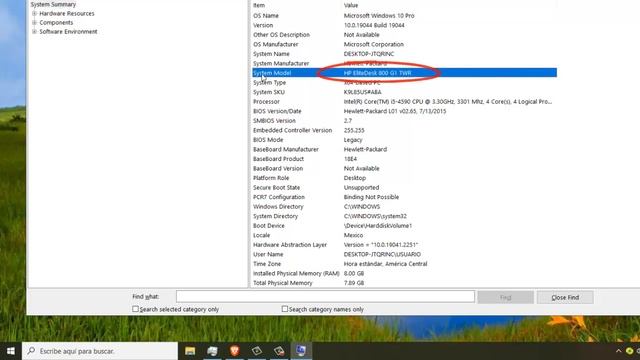Select the BaseBoard Manufacturer row

point(404,149)
